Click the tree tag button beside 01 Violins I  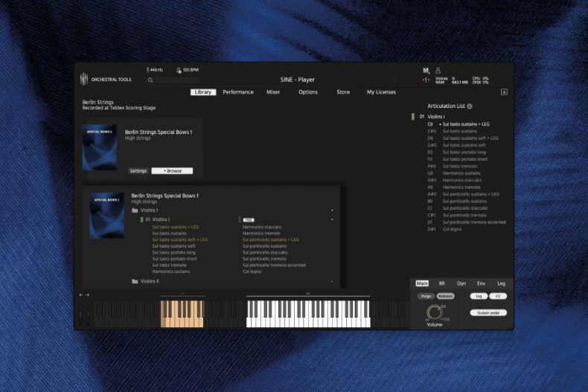(x=249, y=220)
